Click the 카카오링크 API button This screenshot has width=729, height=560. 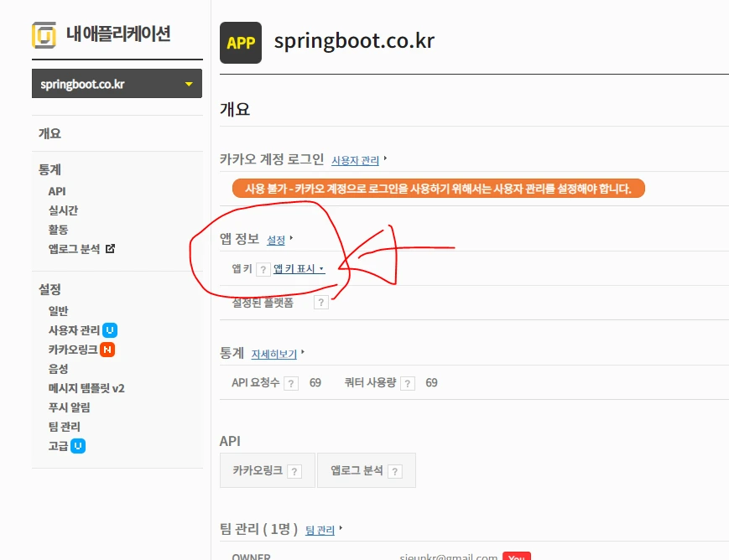(x=268, y=470)
